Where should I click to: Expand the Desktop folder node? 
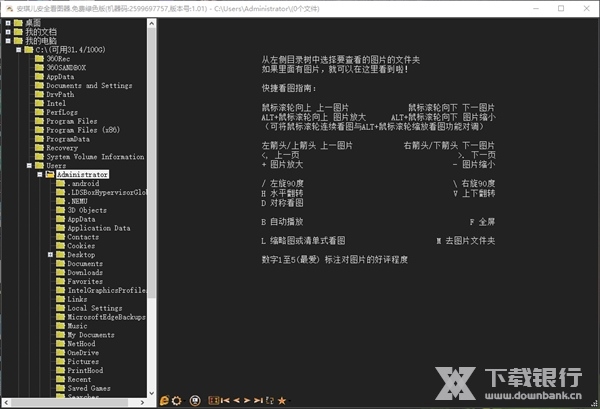(49, 255)
